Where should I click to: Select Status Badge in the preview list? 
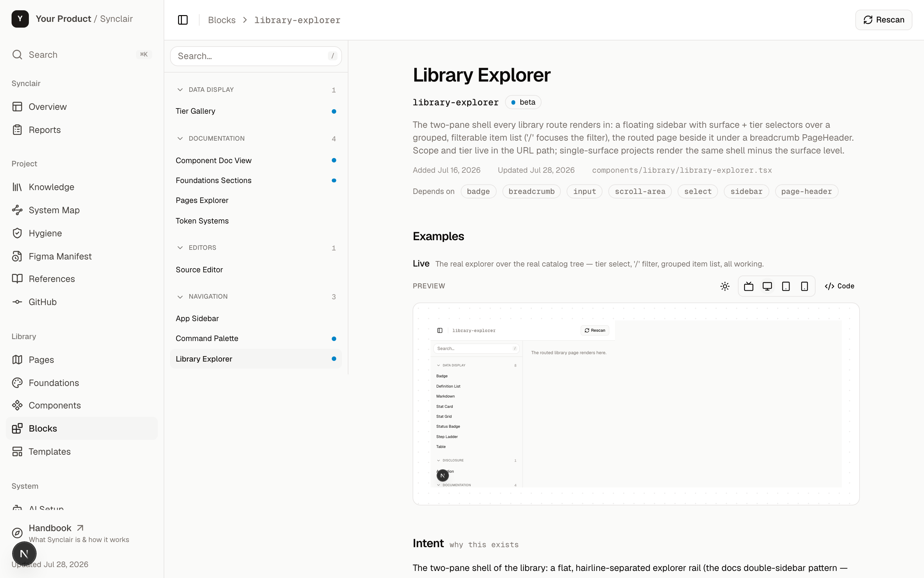click(476, 427)
